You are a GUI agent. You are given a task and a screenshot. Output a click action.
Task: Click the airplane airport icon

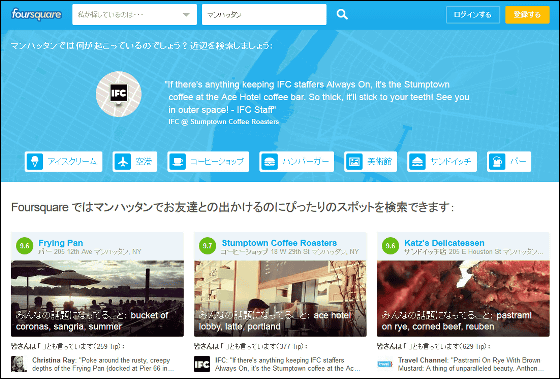[123, 161]
